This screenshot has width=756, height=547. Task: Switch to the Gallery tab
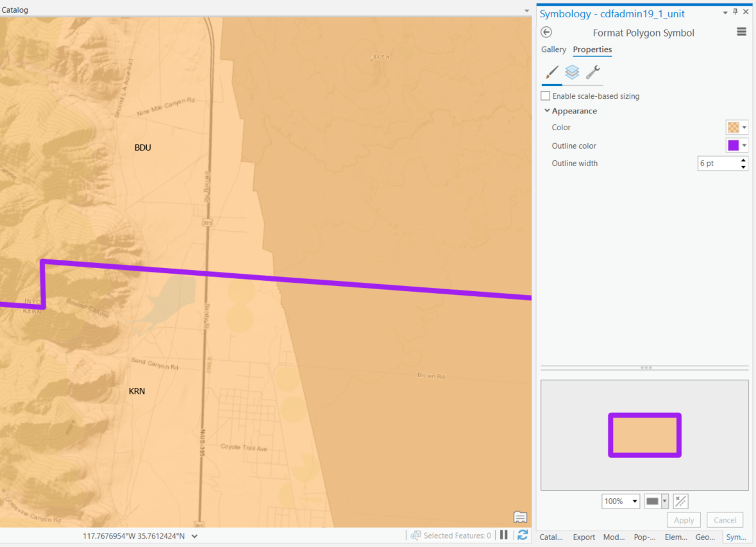[553, 49]
